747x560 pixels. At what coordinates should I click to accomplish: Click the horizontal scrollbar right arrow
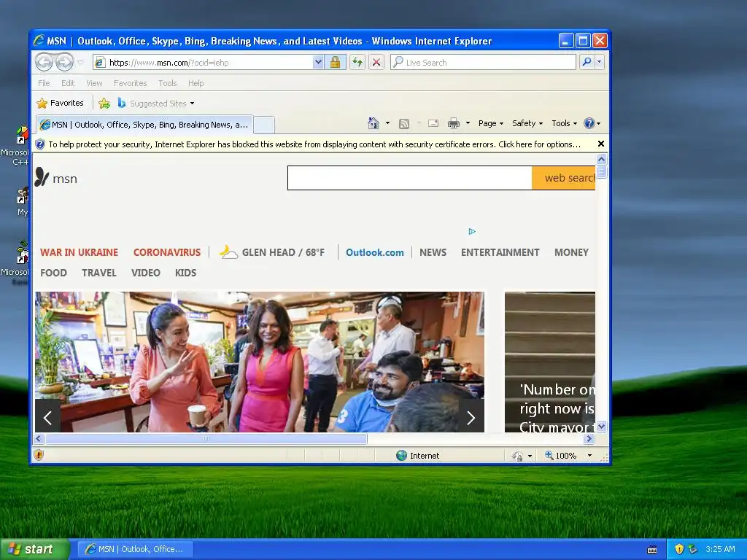pos(589,438)
